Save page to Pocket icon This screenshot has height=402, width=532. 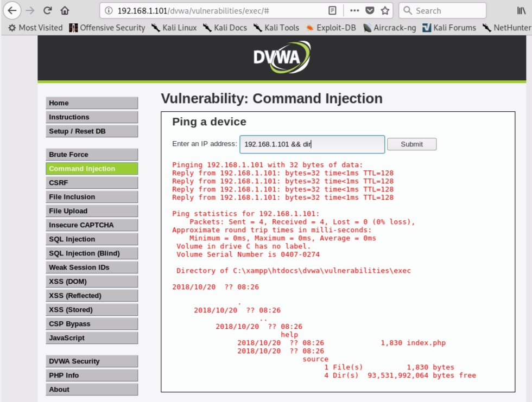[x=370, y=11]
